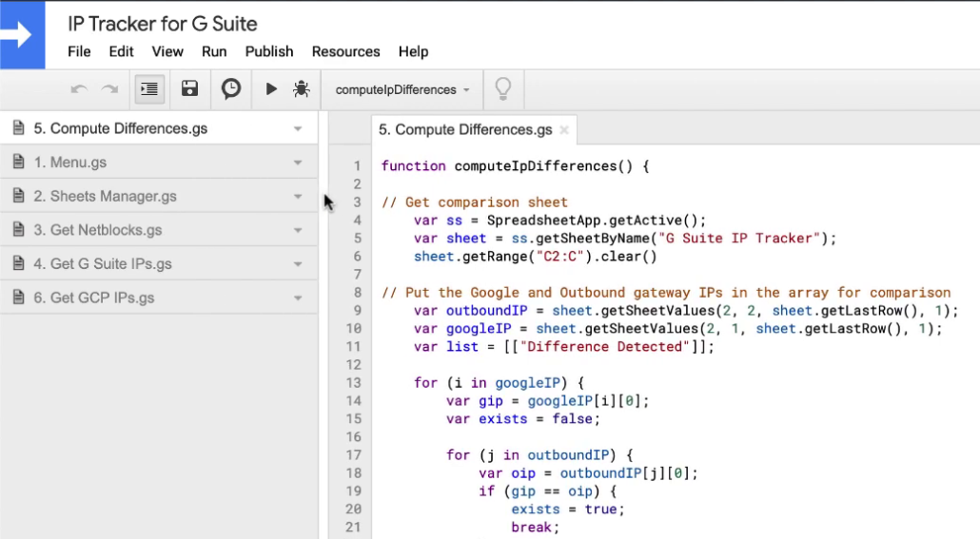Expand options arrow for 5. Compute Differences.gs
This screenshot has width=980, height=539.
[x=298, y=128]
